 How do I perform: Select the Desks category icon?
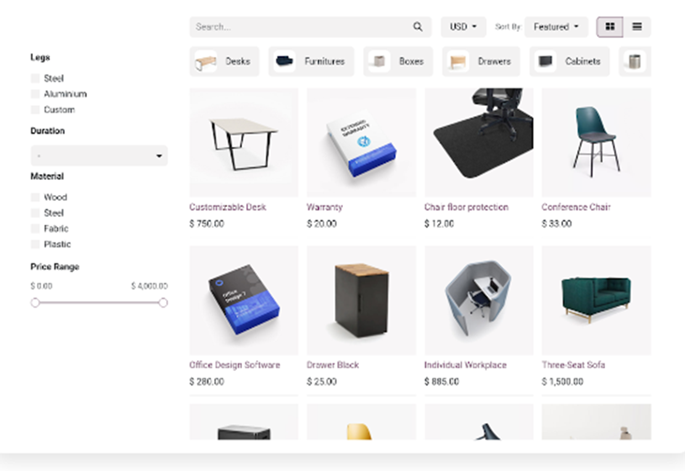pyautogui.click(x=206, y=62)
